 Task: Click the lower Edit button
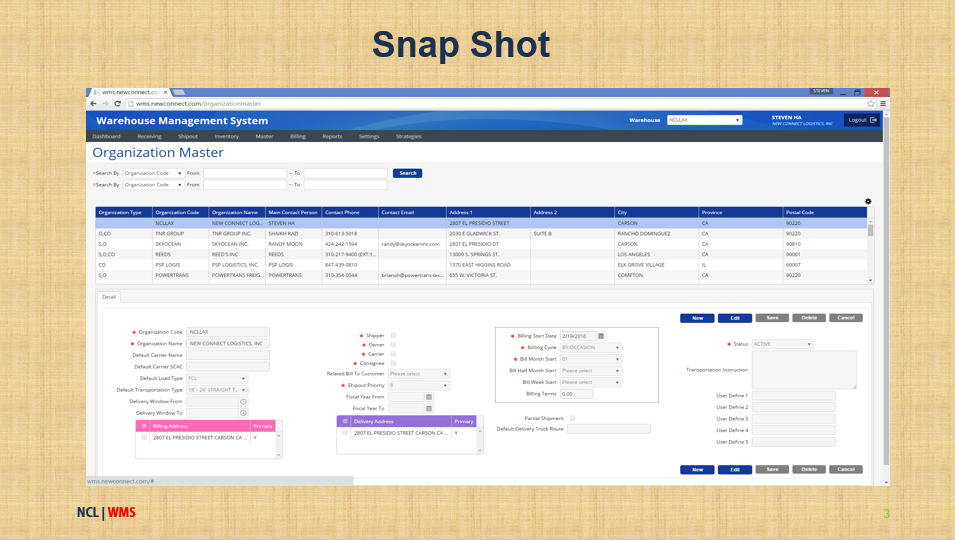pyautogui.click(x=735, y=469)
